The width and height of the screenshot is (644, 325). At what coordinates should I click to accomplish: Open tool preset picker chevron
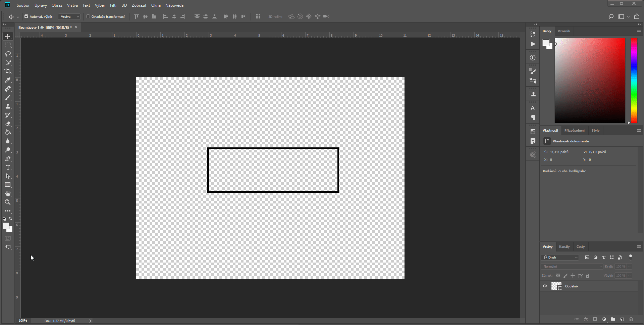tap(18, 17)
